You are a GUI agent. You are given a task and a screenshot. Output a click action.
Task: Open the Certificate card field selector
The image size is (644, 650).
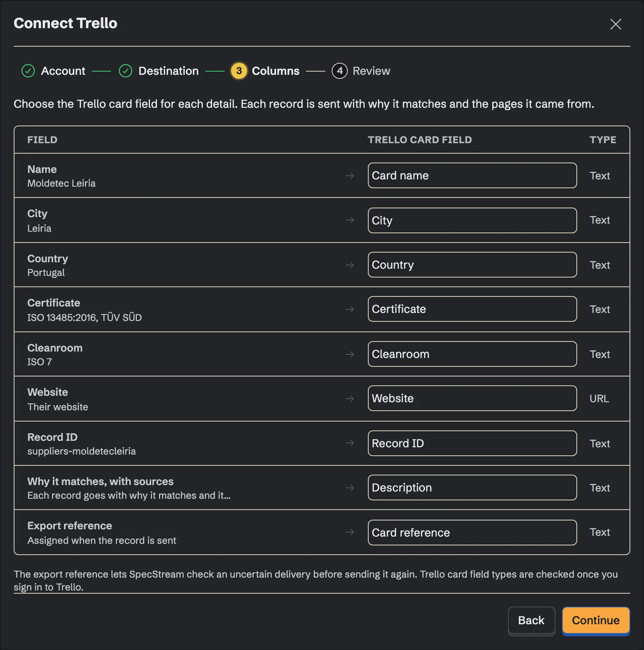click(472, 309)
